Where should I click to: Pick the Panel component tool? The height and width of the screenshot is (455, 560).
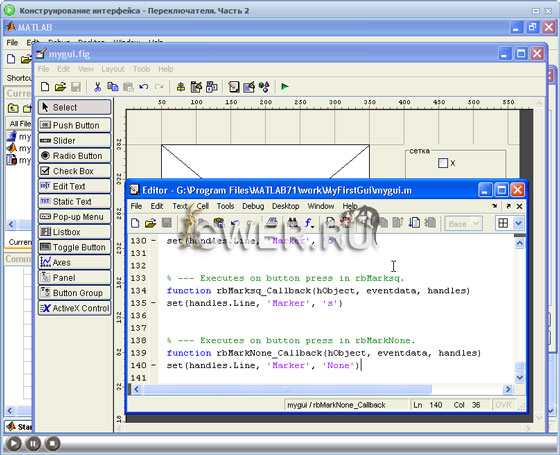coord(75,278)
